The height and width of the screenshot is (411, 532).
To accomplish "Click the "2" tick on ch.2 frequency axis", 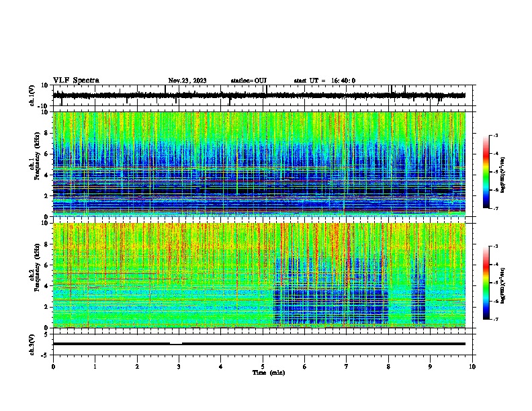I will pyautogui.click(x=47, y=307).
